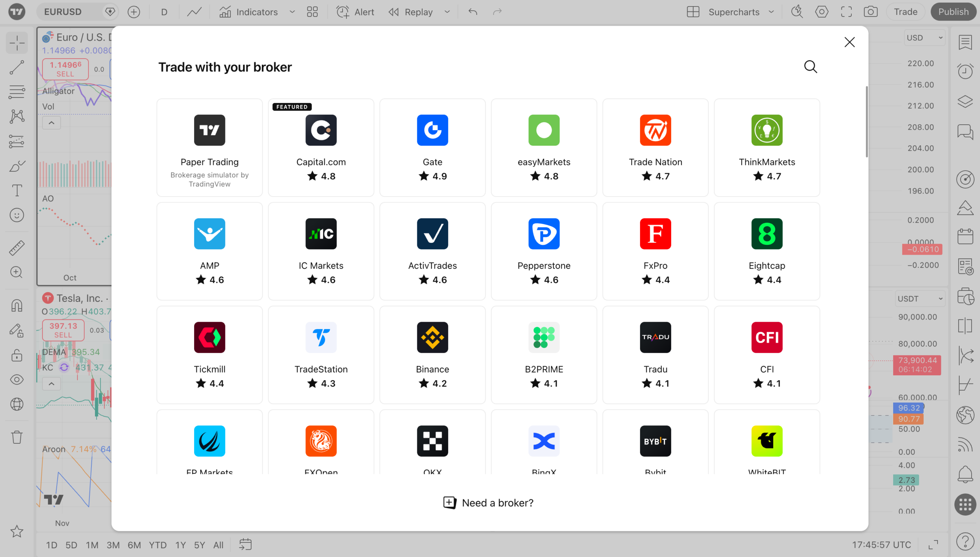Open quick search lightning icon

point(797,12)
